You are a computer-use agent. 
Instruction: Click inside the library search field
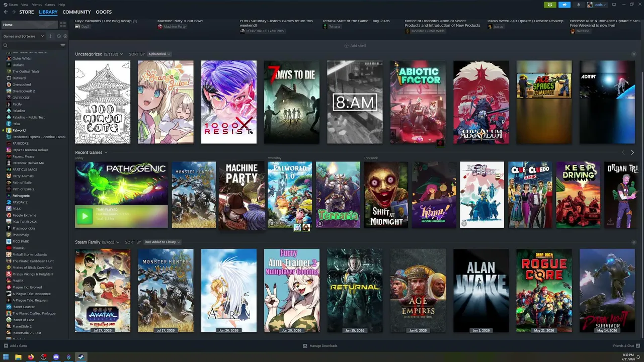(33, 46)
